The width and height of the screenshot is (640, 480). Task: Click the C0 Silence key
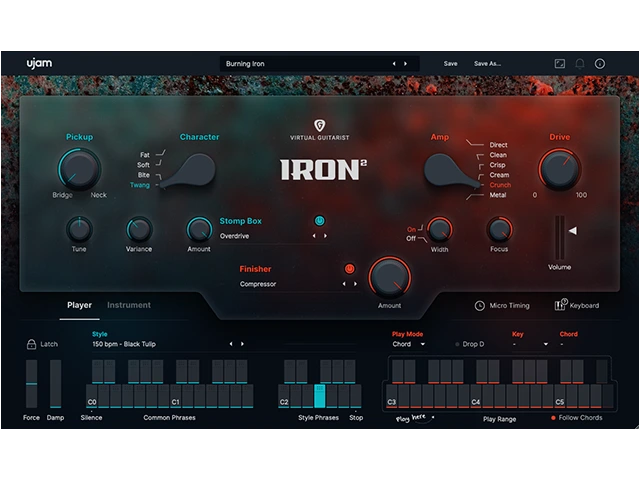click(91, 396)
